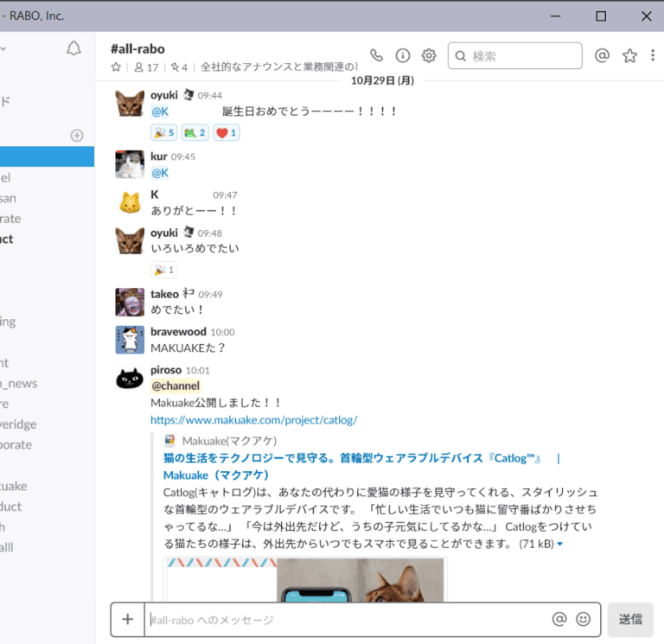The width and height of the screenshot is (664, 644).
Task: Open kur's cat avatar
Action: point(130,164)
